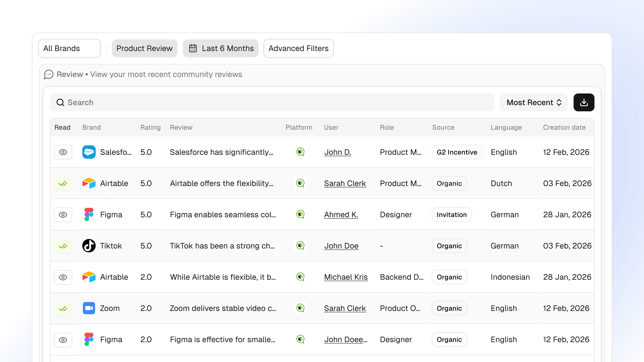This screenshot has height=362, width=644.
Task: Select the Product Review filter tab
Action: coord(144,48)
